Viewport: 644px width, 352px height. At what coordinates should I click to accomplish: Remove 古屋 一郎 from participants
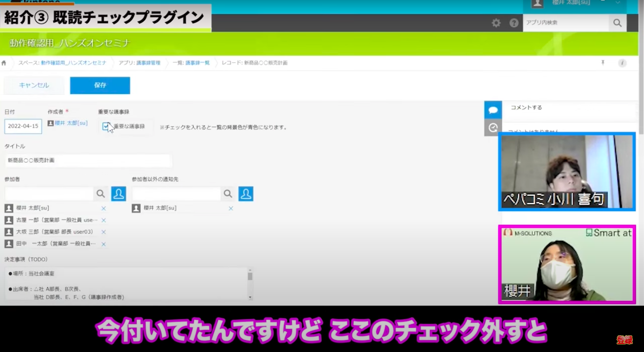103,221
